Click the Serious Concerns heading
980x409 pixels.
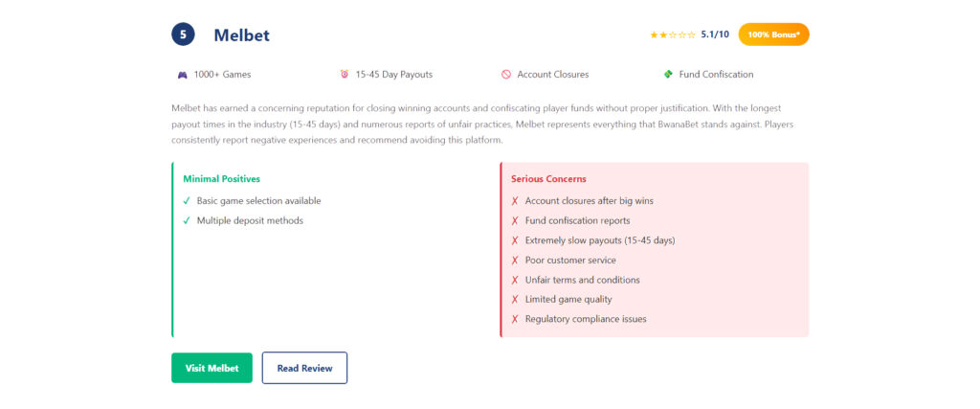[x=548, y=179]
